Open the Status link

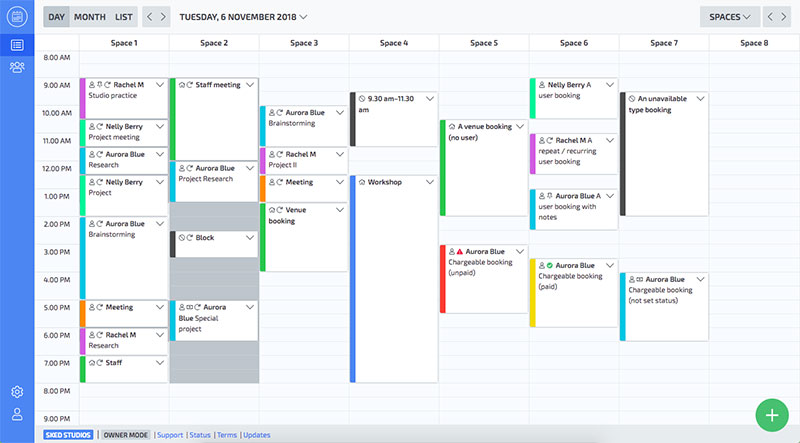(x=200, y=435)
